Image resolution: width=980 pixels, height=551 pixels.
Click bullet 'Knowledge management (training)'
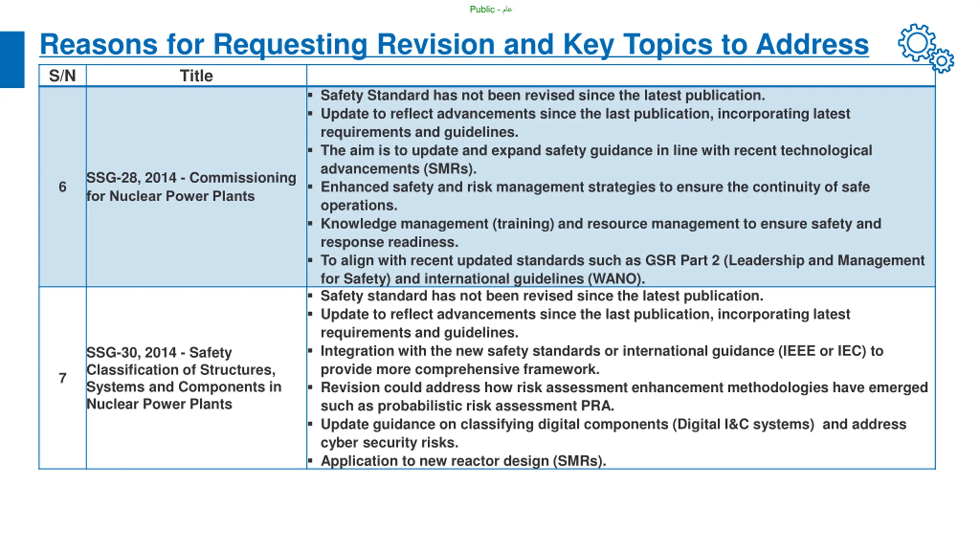pos(601,233)
